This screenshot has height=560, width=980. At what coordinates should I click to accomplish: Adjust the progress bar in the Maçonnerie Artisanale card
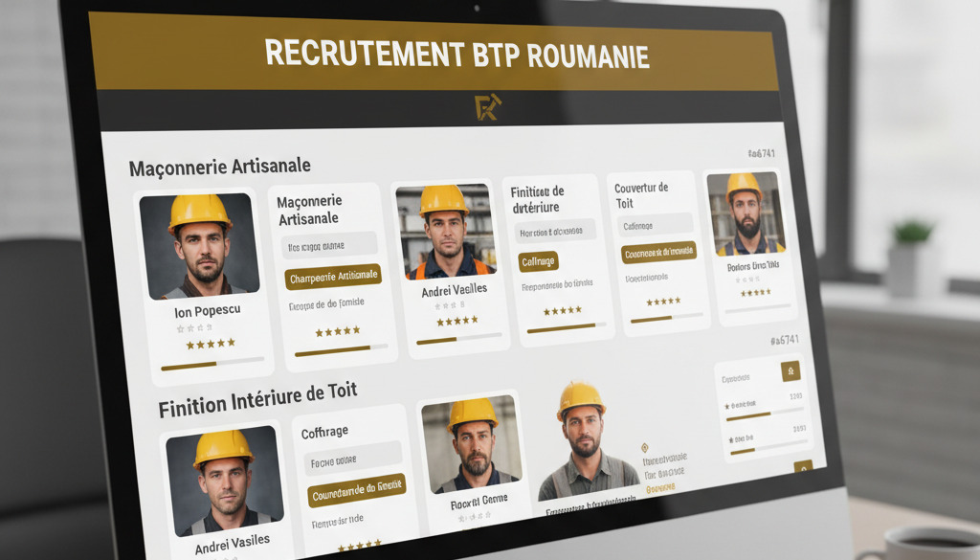click(x=342, y=350)
